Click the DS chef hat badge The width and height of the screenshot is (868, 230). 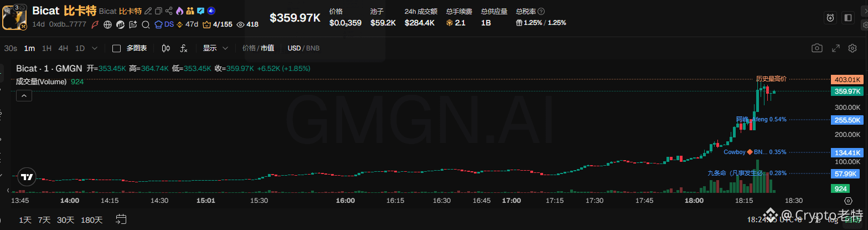click(164, 24)
